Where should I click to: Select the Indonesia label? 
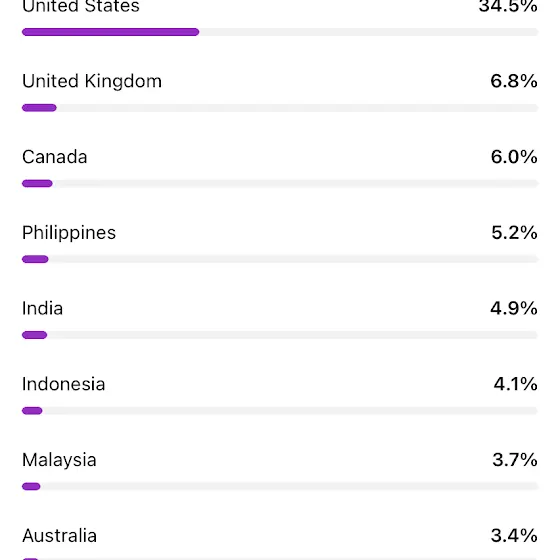pyautogui.click(x=64, y=384)
